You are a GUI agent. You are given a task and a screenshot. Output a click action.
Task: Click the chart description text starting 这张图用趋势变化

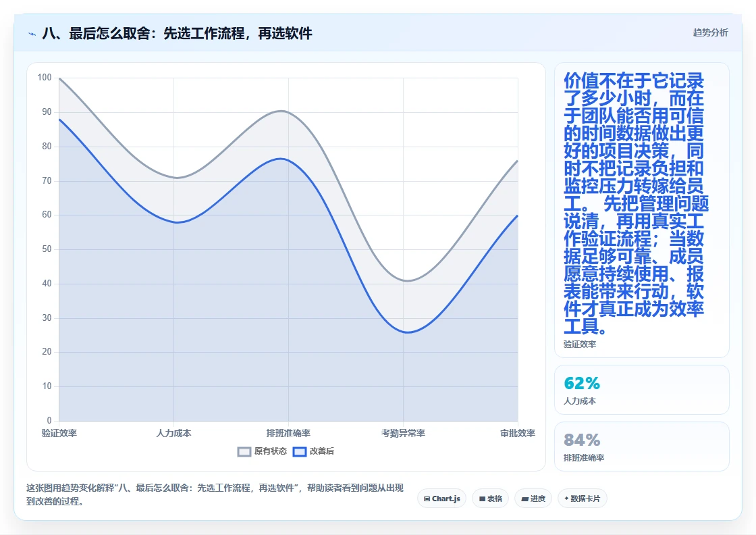pyautogui.click(x=215, y=494)
